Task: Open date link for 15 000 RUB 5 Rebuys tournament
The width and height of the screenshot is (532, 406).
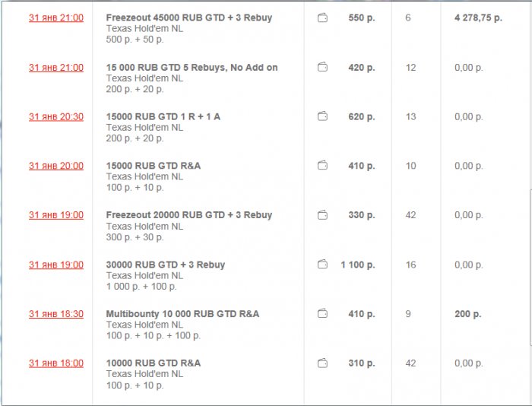Action: click(x=56, y=68)
